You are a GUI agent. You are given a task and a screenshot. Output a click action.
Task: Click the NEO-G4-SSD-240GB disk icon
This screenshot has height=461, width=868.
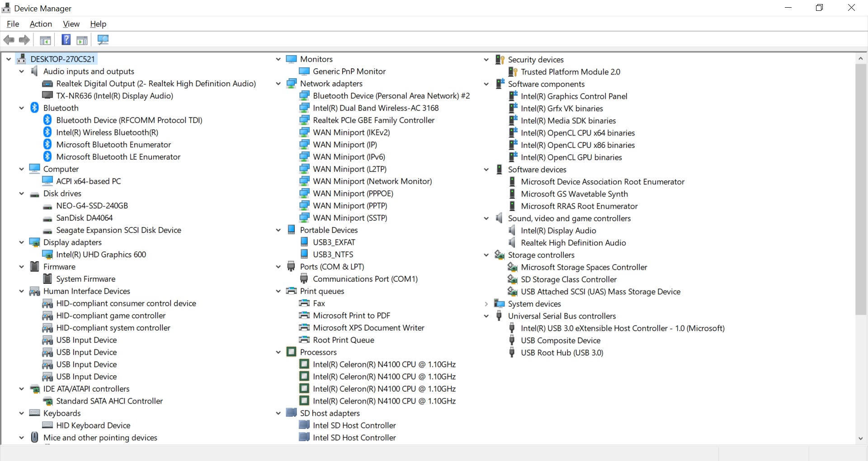tap(47, 206)
